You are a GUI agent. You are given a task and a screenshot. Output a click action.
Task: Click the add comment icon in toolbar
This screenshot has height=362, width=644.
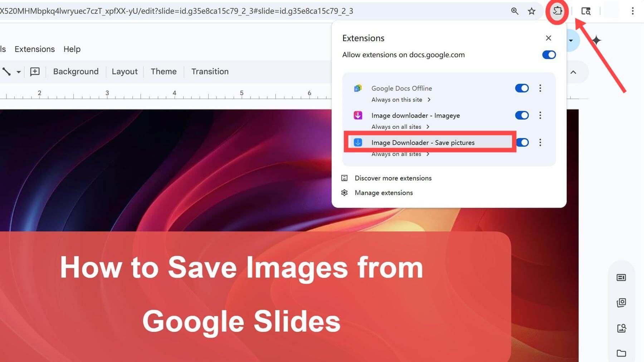[35, 72]
